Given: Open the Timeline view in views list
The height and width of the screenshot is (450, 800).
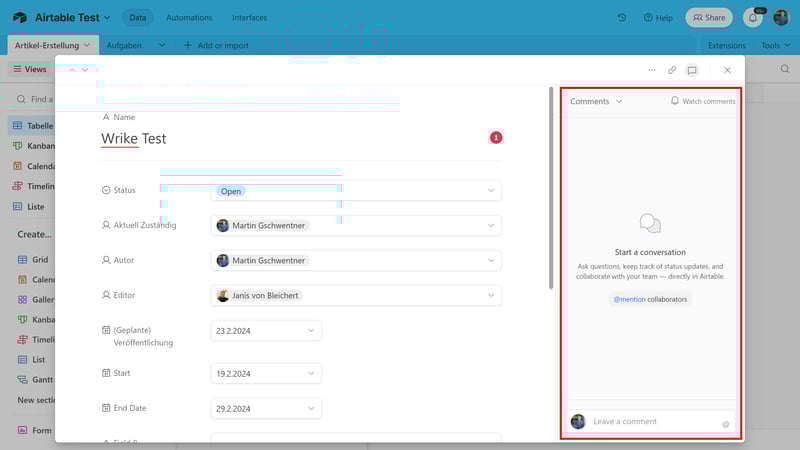Looking at the screenshot, I should 34,186.
